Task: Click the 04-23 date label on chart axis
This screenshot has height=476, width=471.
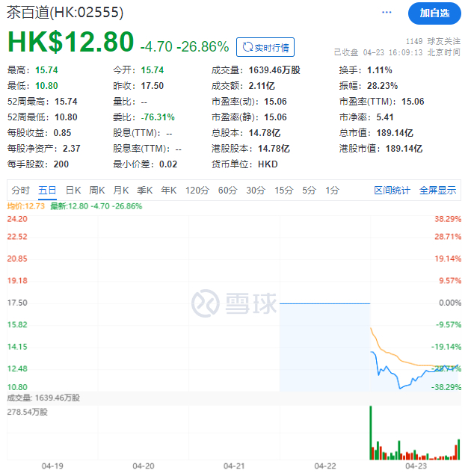Action: 416,466
